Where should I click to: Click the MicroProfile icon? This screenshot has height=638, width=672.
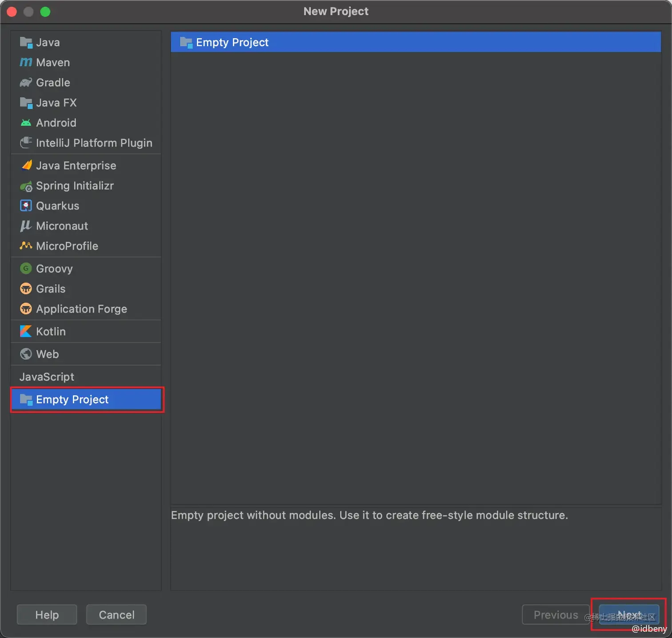pyautogui.click(x=26, y=245)
